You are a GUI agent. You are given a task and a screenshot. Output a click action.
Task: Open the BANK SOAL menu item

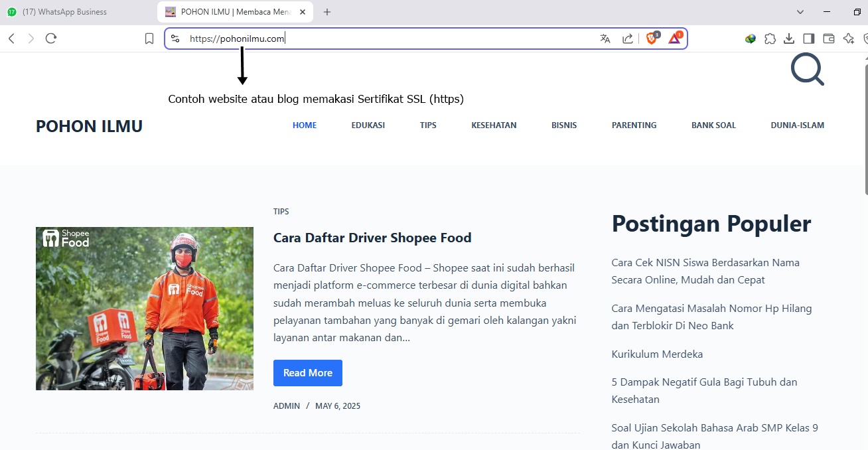coord(713,125)
